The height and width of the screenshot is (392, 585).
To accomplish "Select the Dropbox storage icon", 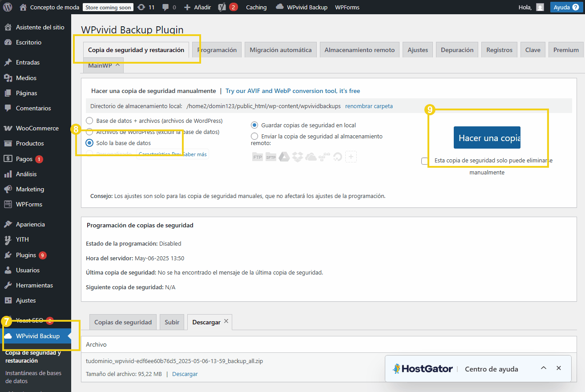I will (298, 157).
